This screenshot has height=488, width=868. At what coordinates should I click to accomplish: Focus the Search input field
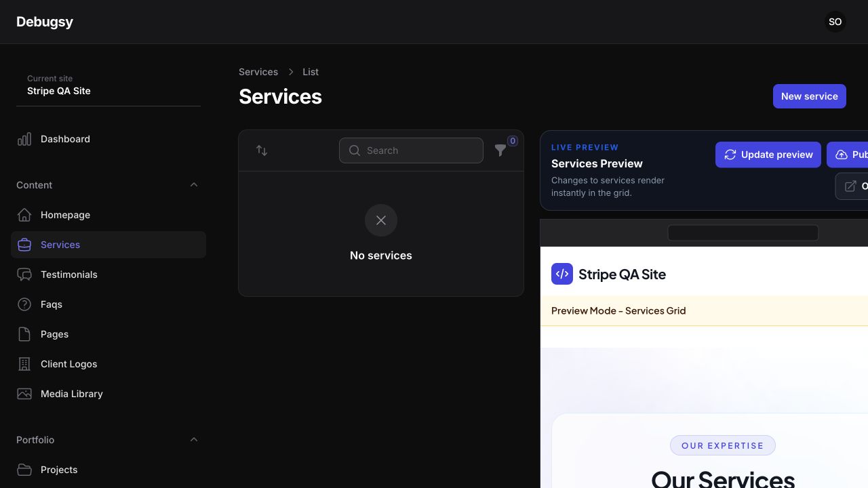click(x=411, y=150)
